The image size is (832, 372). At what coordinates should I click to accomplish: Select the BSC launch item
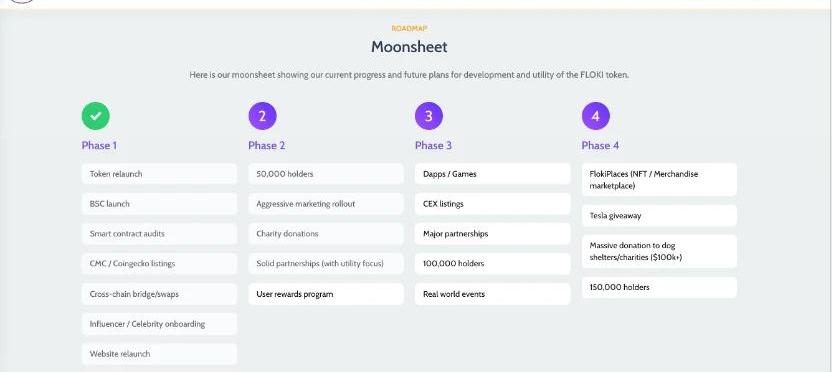159,204
